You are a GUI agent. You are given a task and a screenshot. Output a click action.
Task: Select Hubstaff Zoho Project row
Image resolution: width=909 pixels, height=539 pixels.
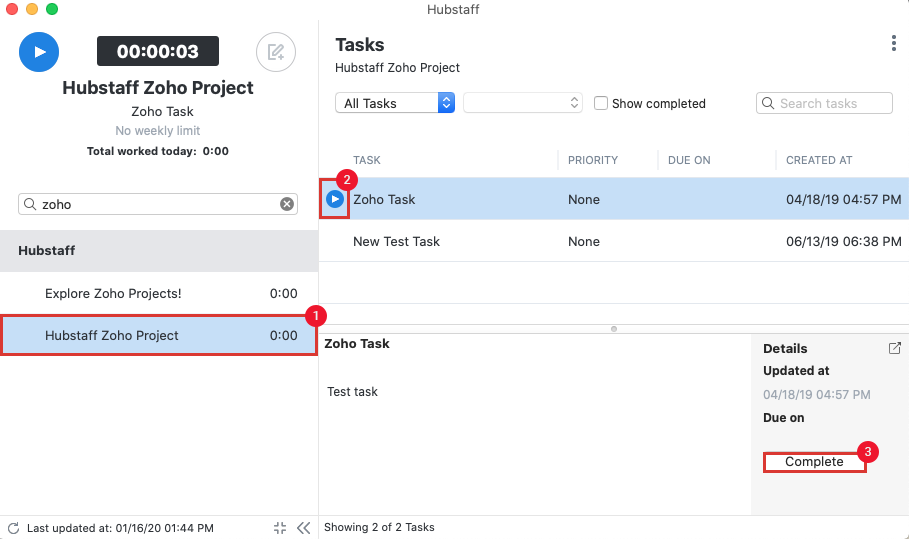[x=159, y=336]
